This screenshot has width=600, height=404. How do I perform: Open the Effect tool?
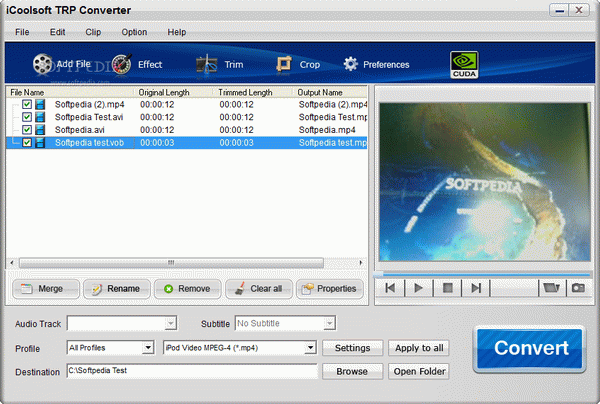pyautogui.click(x=138, y=64)
